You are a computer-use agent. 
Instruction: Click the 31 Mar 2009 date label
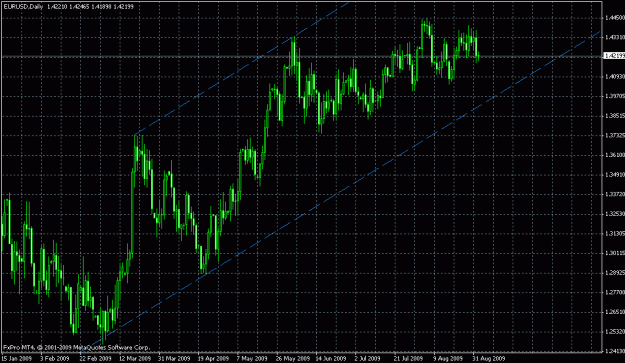coord(174,359)
